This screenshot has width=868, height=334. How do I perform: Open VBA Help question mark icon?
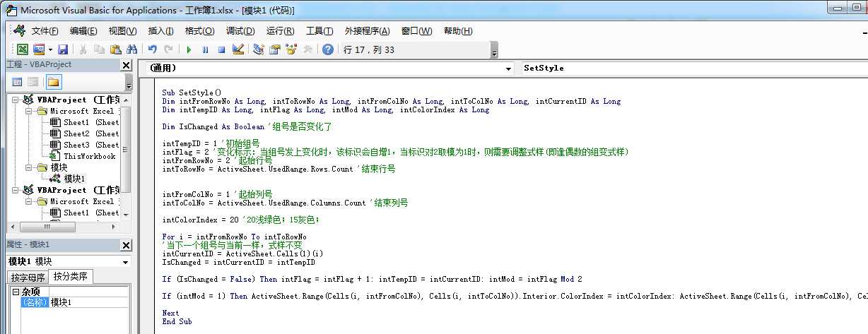(328, 49)
